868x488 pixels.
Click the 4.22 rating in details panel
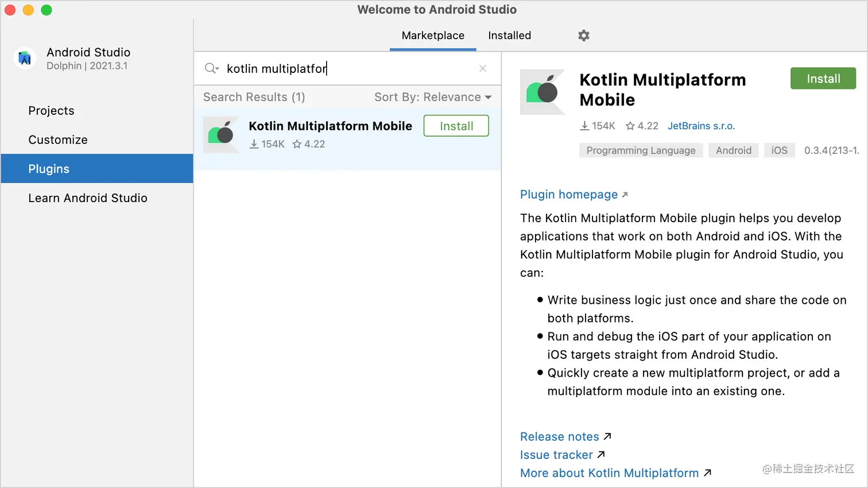pos(642,126)
